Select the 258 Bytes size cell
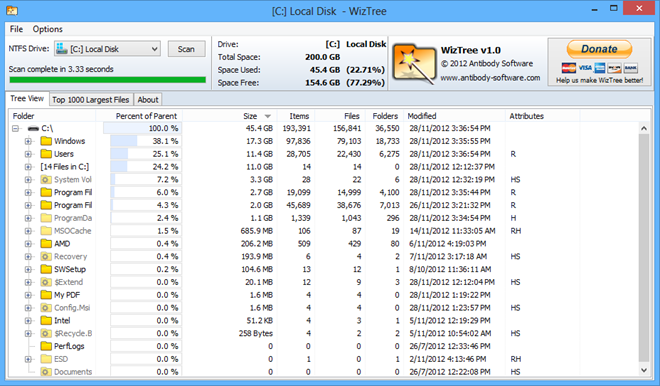Viewport: 660px width, 386px height. [256, 333]
